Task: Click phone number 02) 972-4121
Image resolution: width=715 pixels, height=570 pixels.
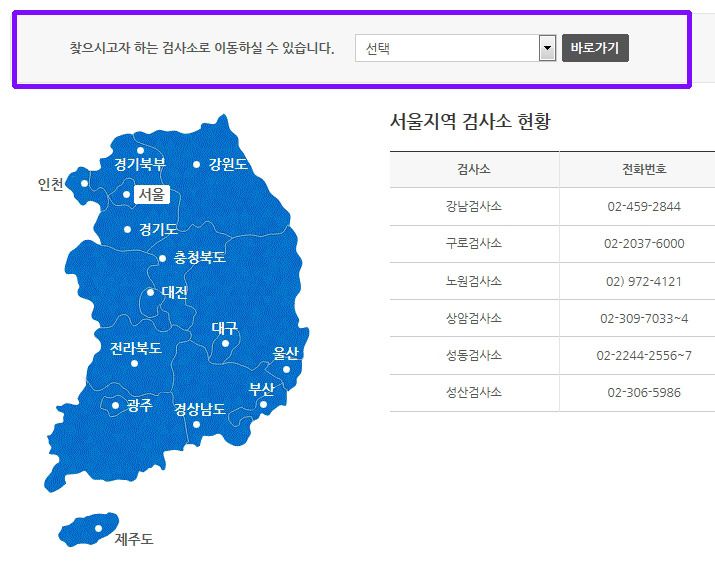Action: 644,281
